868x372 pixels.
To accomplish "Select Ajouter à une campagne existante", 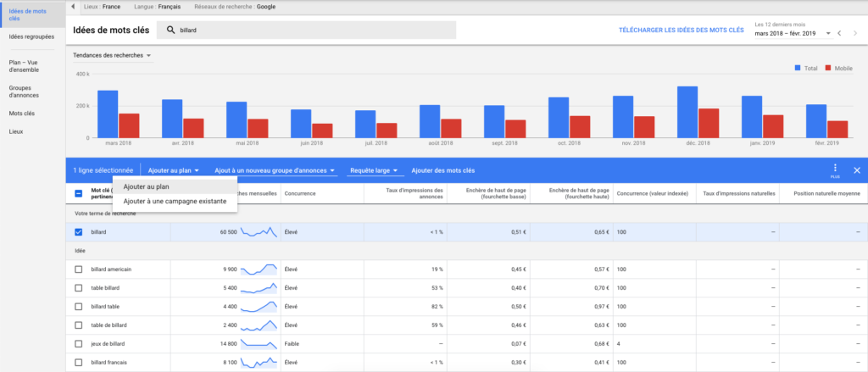I will (x=175, y=202).
